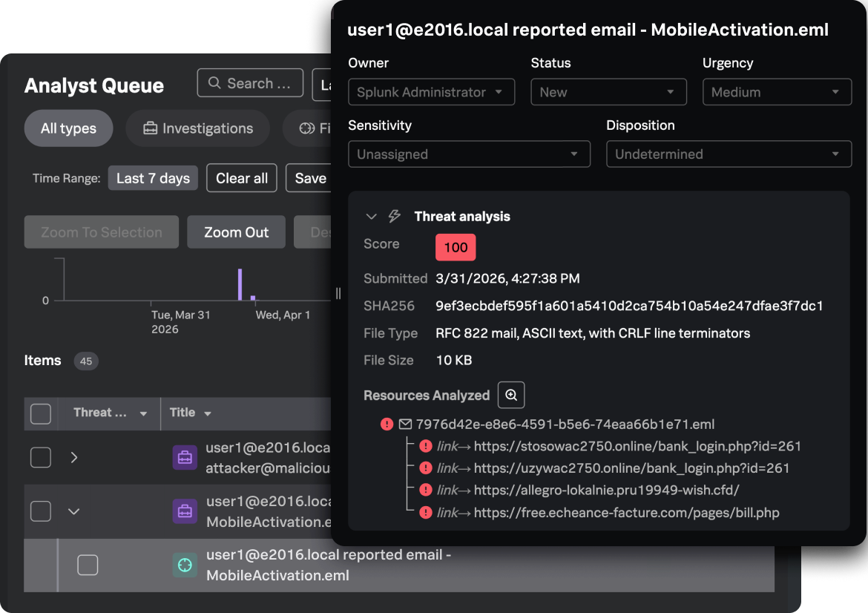Click red alert icon beside 7976d42e eml file

tap(387, 424)
